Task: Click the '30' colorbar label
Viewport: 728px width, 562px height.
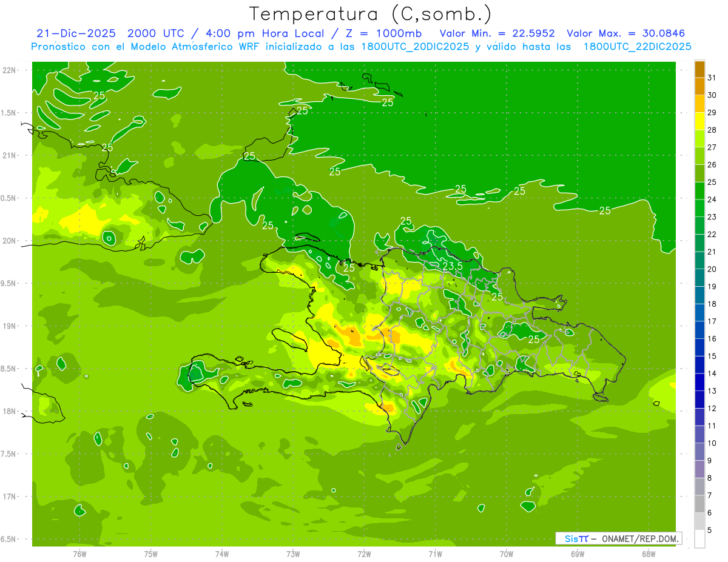Action: (x=712, y=95)
